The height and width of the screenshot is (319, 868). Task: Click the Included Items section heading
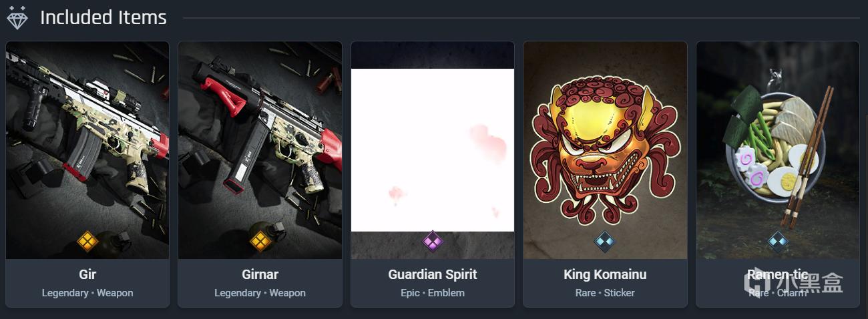tap(103, 17)
